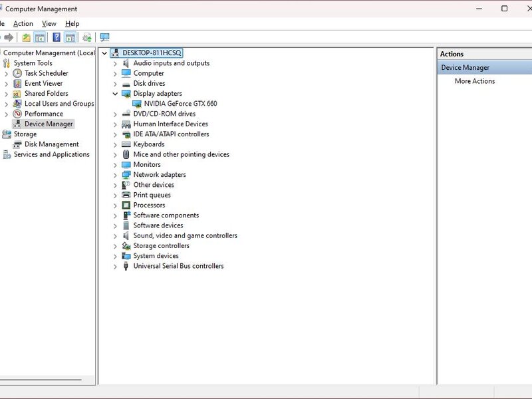532x399 pixels.
Task: Select Event Viewer in the console tree
Action: click(43, 84)
